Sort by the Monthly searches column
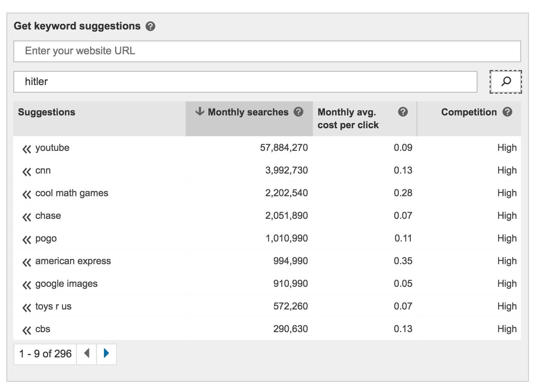 (249, 118)
